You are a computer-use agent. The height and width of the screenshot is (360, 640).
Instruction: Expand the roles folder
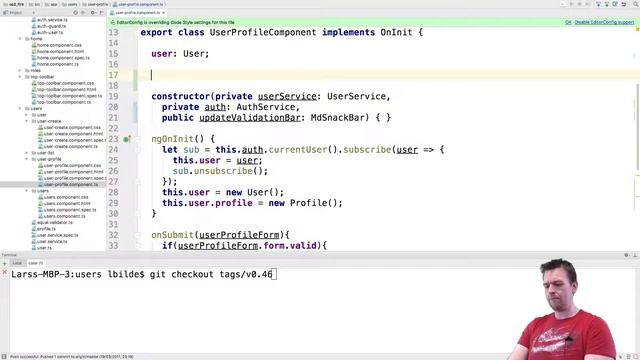tap(20, 71)
